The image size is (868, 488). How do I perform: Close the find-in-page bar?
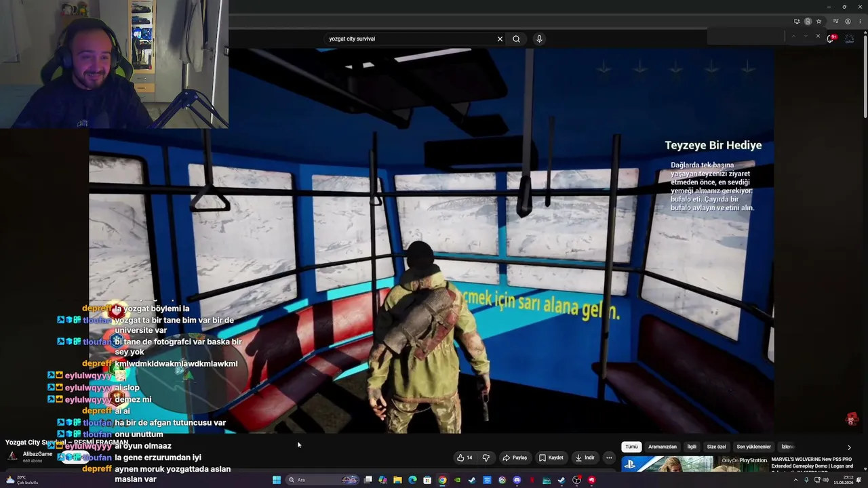click(x=818, y=37)
